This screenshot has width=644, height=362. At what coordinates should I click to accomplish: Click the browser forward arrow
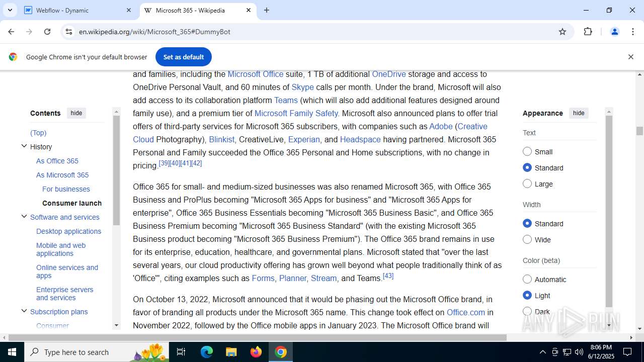tap(29, 32)
